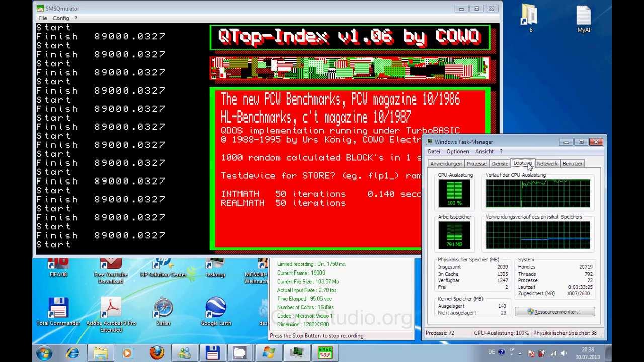
Task: Click 'Prozesse: 72' in the status bar
Action: [440, 333]
